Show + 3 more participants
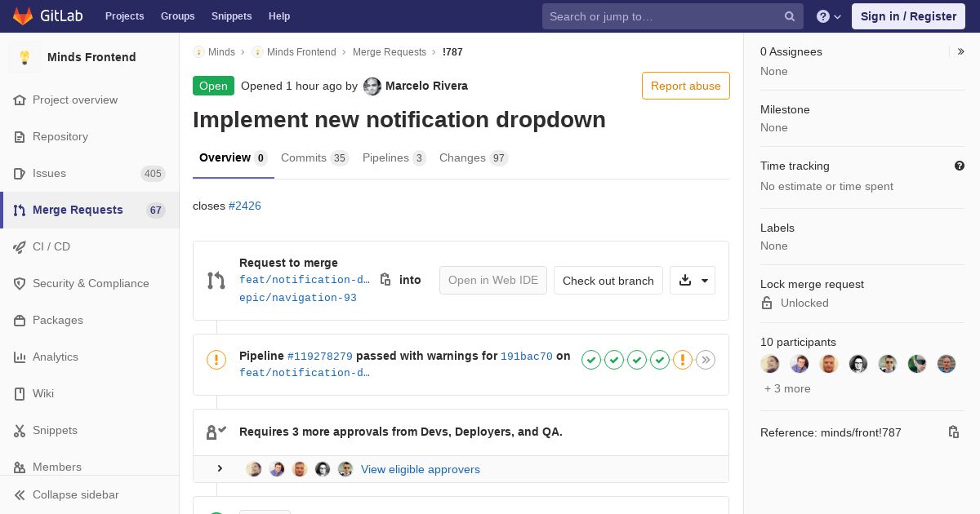This screenshot has height=514, width=980. click(787, 388)
